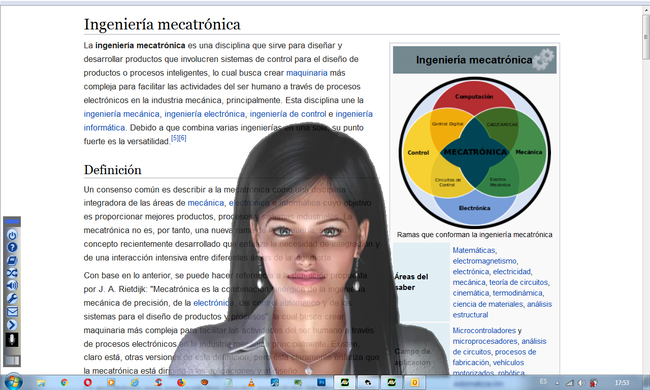Launch Internet Explorer from the taskbar
Screen dimensions: 650x390
135,383
